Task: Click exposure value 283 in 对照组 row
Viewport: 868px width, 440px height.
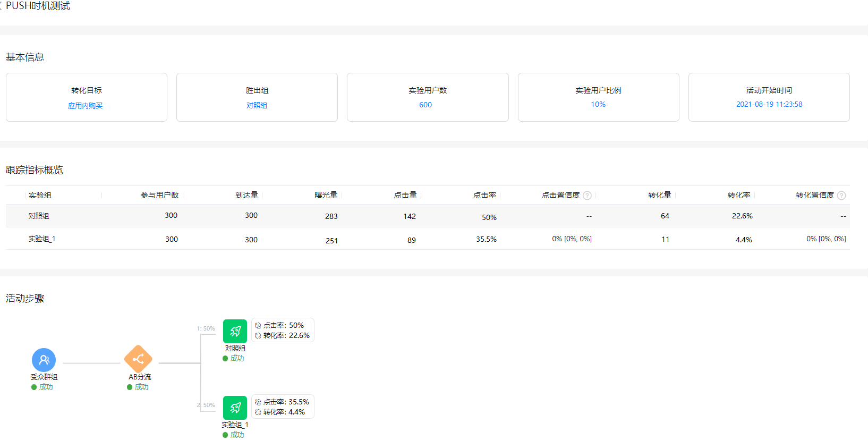Action: [x=331, y=216]
